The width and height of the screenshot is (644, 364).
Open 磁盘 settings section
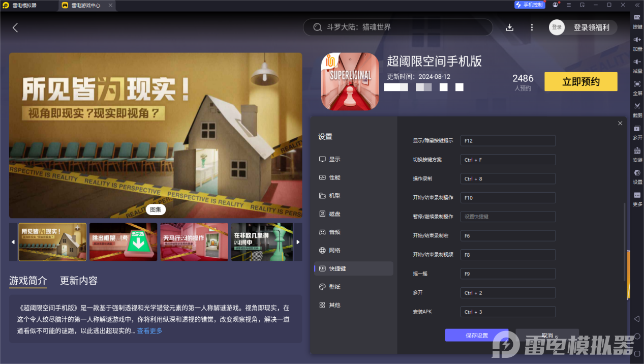pos(354,214)
